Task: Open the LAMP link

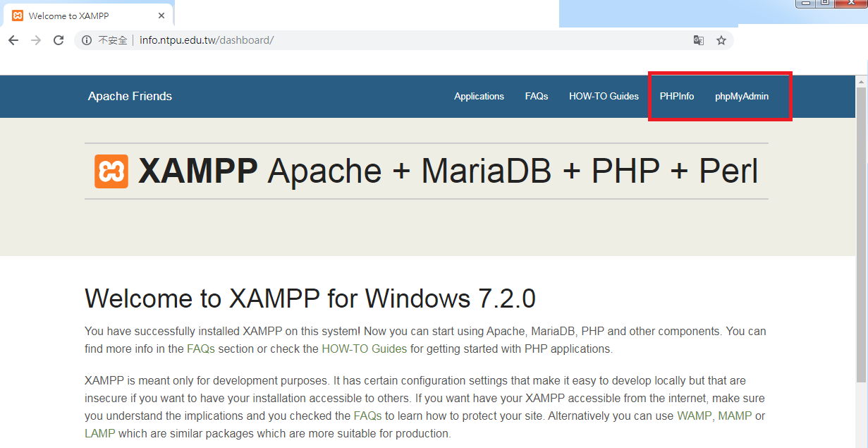Action: click(x=99, y=433)
